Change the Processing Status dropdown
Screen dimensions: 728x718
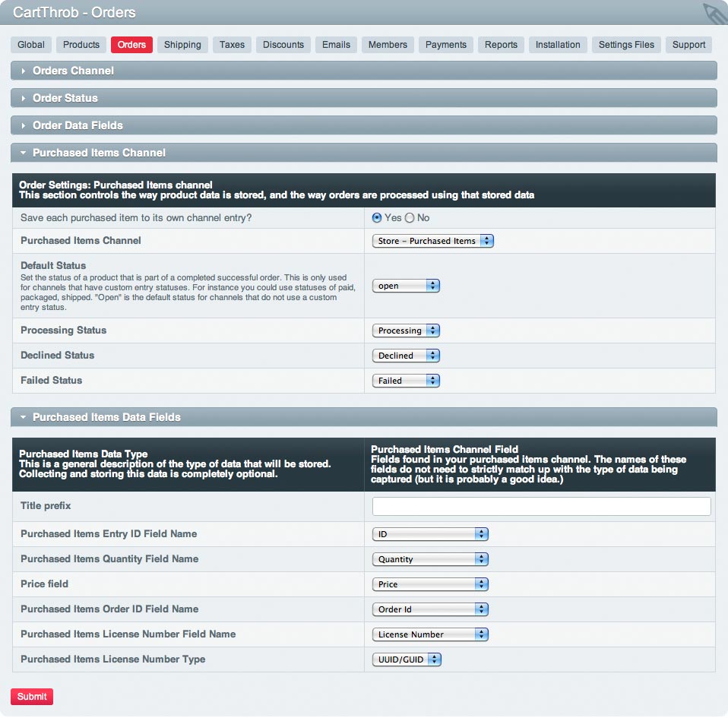[x=406, y=331]
